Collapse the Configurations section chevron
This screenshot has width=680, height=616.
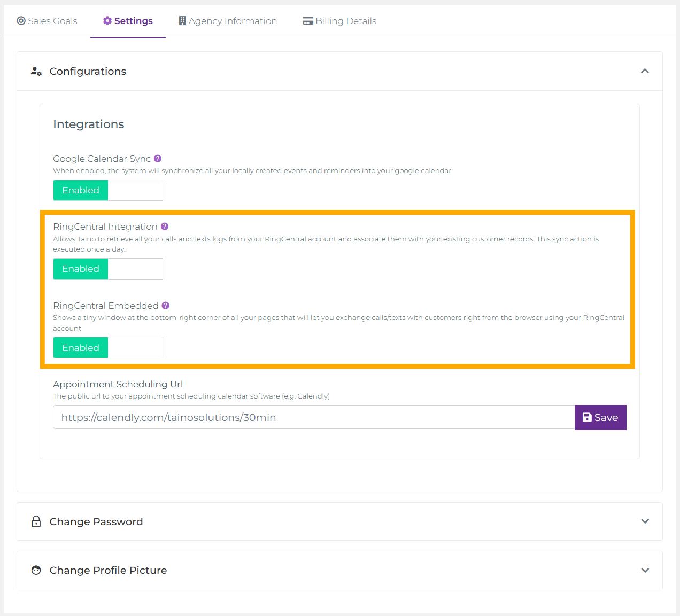pos(645,71)
